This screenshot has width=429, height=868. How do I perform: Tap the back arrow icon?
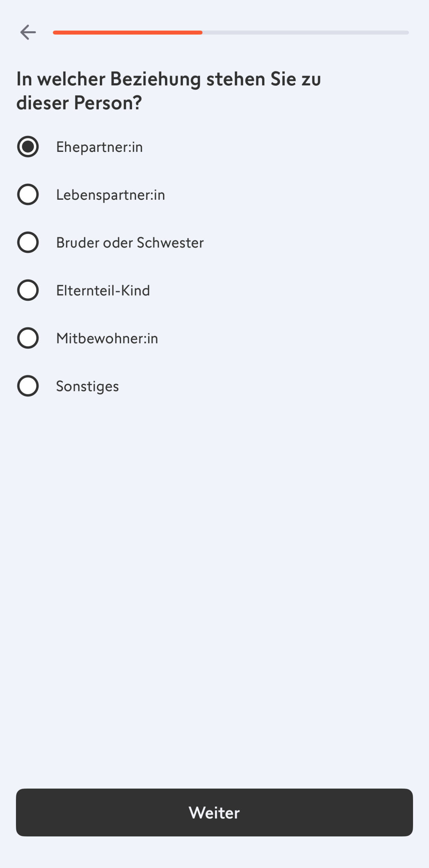(x=28, y=33)
